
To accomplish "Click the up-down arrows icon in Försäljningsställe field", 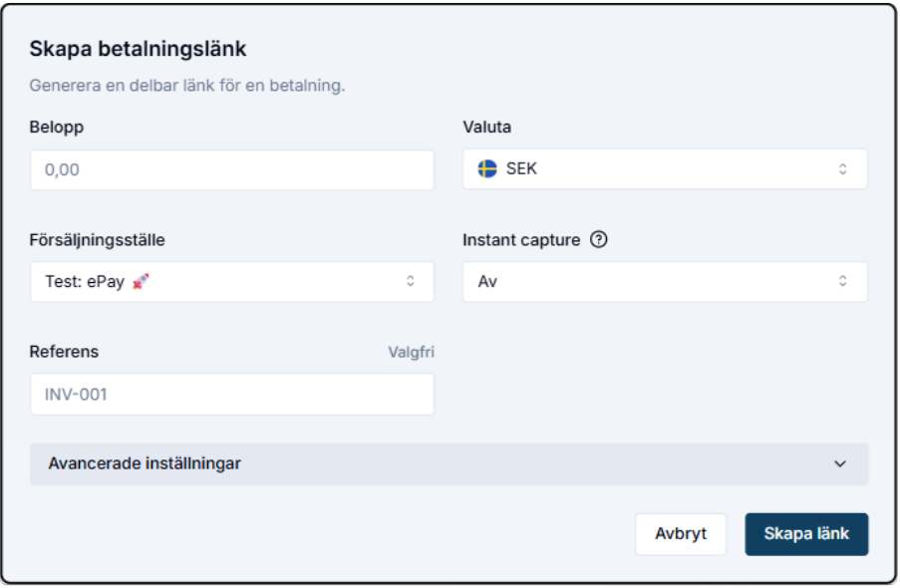I will point(410,282).
